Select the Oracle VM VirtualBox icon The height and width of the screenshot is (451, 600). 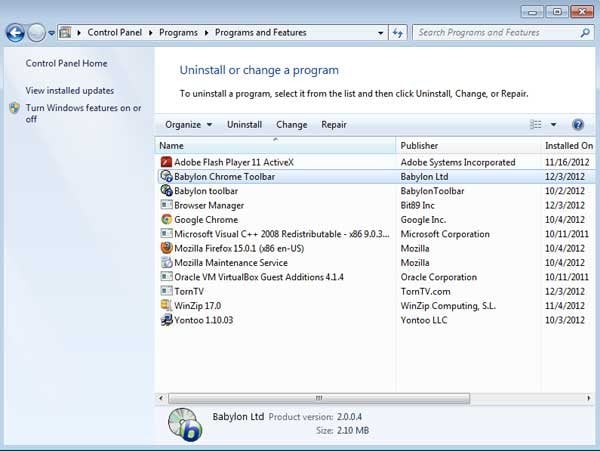tap(166, 277)
